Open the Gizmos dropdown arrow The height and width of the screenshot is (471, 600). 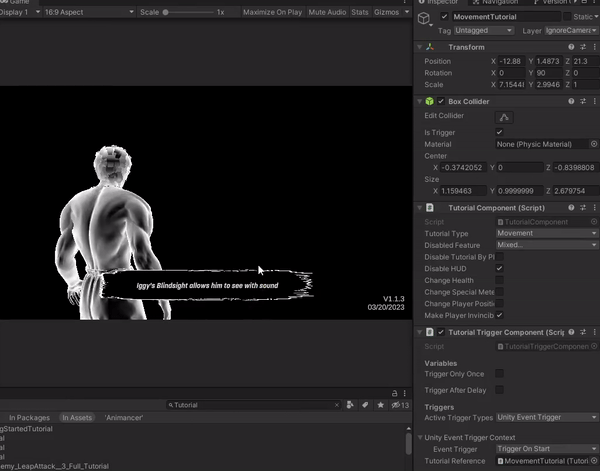click(407, 12)
